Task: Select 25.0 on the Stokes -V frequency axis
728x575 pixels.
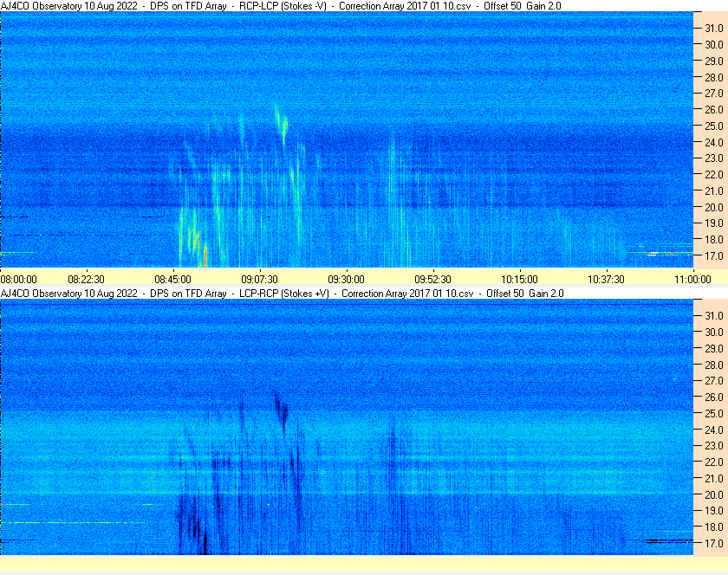Action: coord(714,126)
